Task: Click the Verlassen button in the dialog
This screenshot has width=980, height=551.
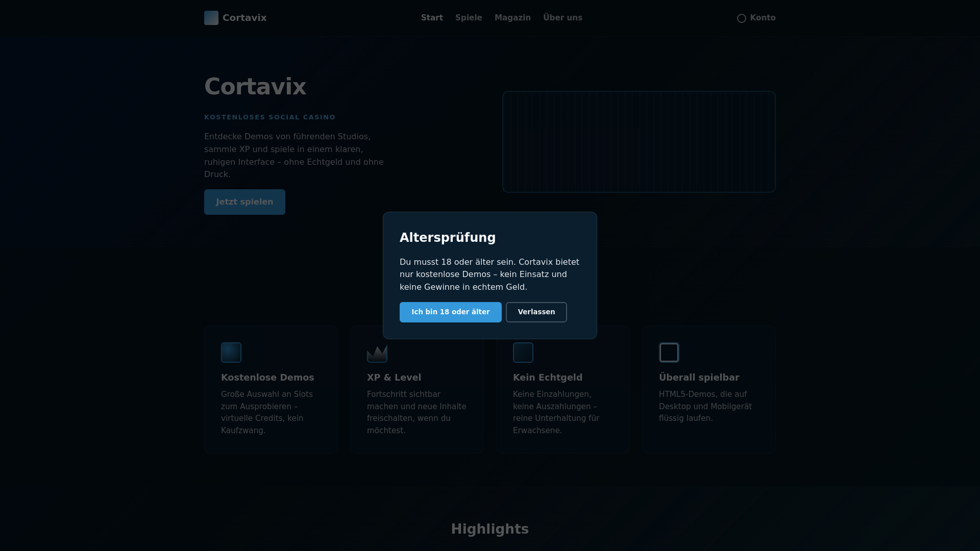Action: (536, 312)
